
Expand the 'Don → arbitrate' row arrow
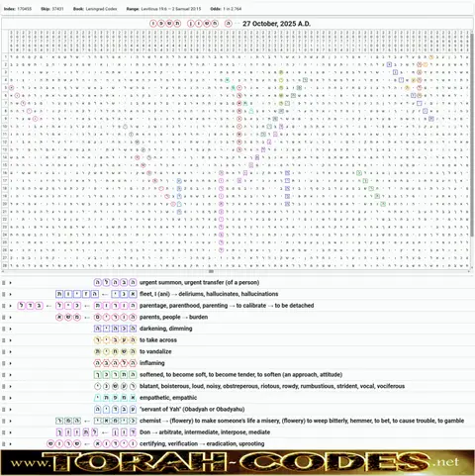point(10,432)
